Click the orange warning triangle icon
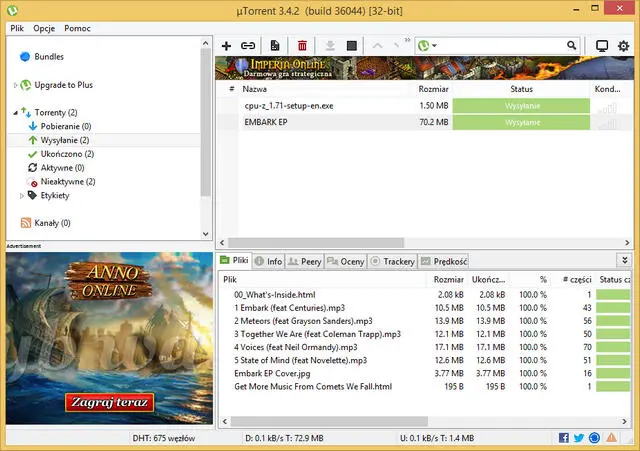Image resolution: width=640 pixels, height=451 pixels. 611,438
